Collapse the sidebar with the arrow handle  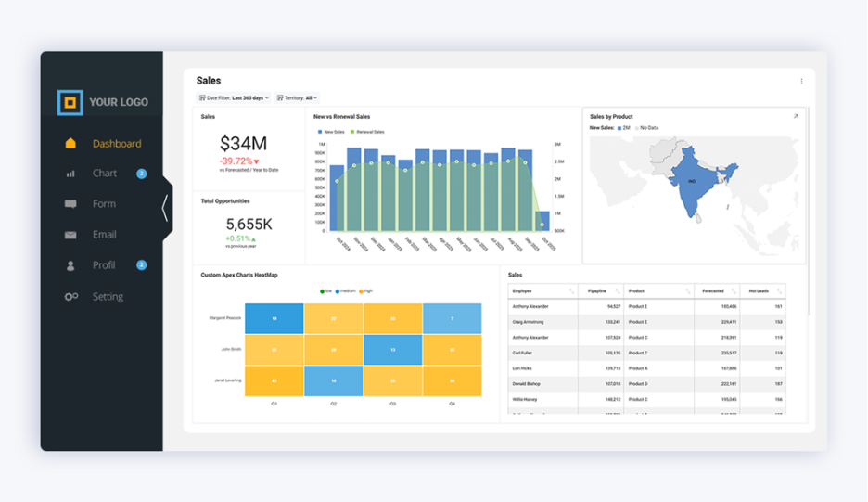(166, 208)
